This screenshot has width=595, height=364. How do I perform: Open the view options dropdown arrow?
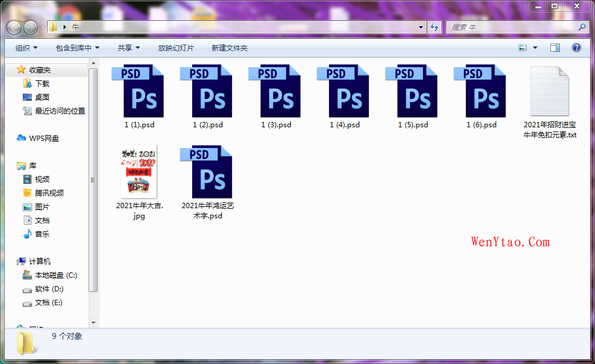pos(535,48)
